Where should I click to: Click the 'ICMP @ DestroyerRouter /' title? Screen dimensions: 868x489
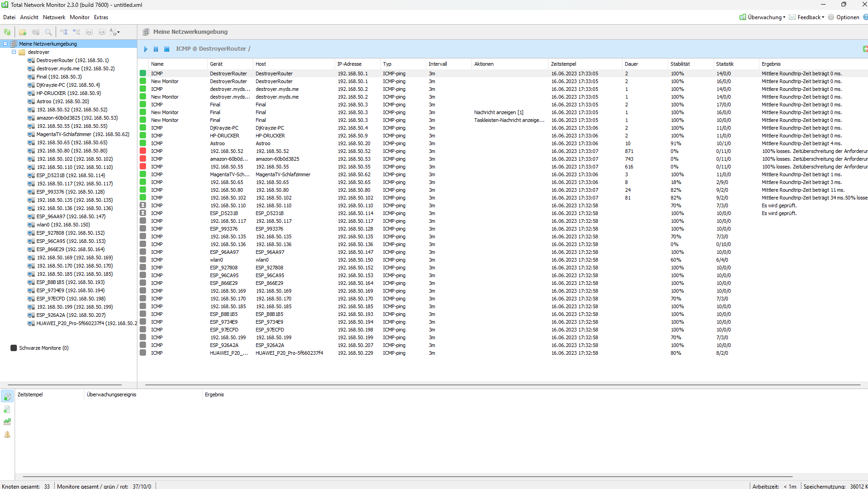(x=213, y=49)
